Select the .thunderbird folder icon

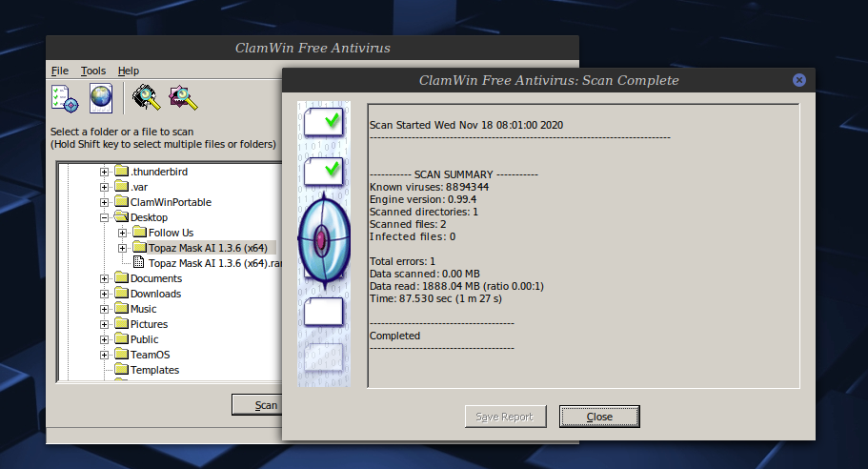click(122, 171)
